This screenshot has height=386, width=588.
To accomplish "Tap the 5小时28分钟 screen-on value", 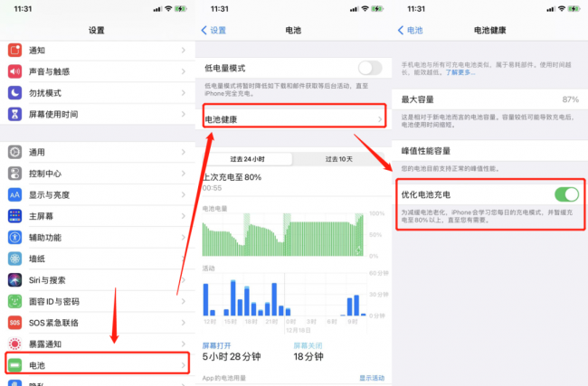I will click(x=232, y=356).
